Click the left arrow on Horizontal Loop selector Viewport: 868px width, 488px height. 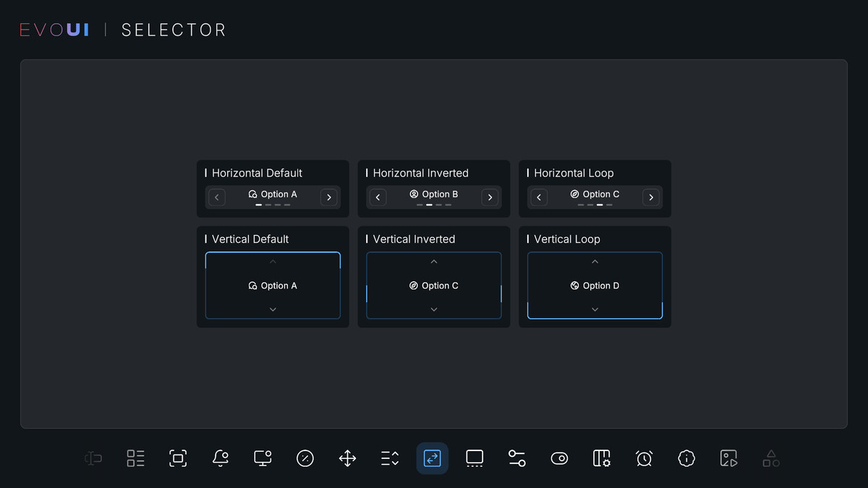[x=538, y=197]
